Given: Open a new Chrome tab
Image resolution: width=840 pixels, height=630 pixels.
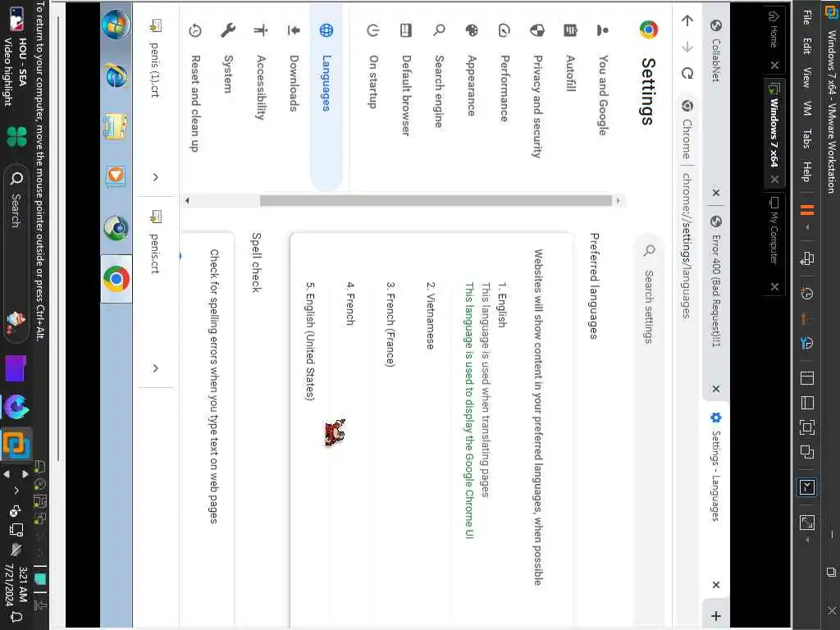Looking at the screenshot, I should point(715,616).
